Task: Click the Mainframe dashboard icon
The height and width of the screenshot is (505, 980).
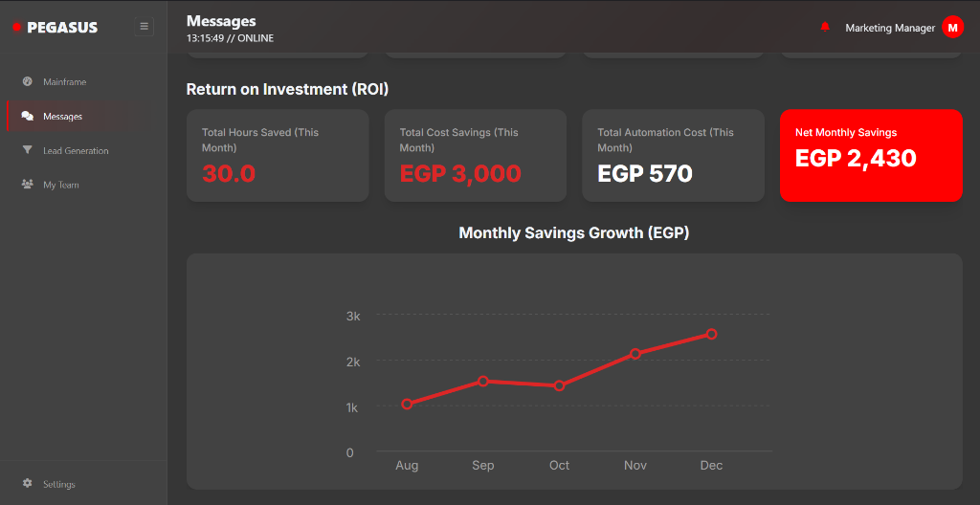Action: [x=28, y=81]
